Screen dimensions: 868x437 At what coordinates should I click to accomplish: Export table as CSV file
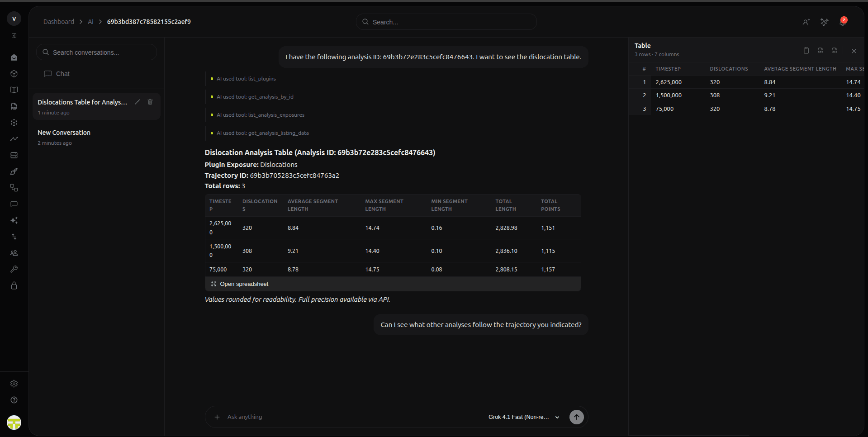coord(821,51)
